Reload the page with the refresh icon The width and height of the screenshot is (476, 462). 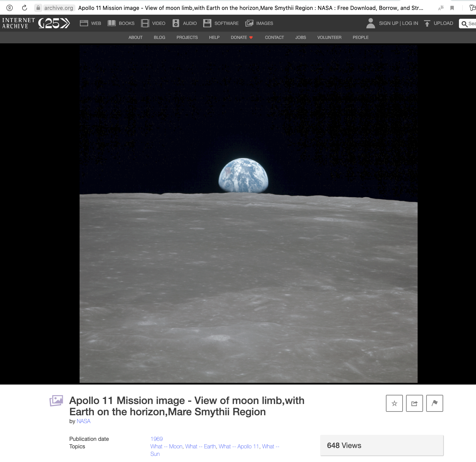[x=25, y=8]
